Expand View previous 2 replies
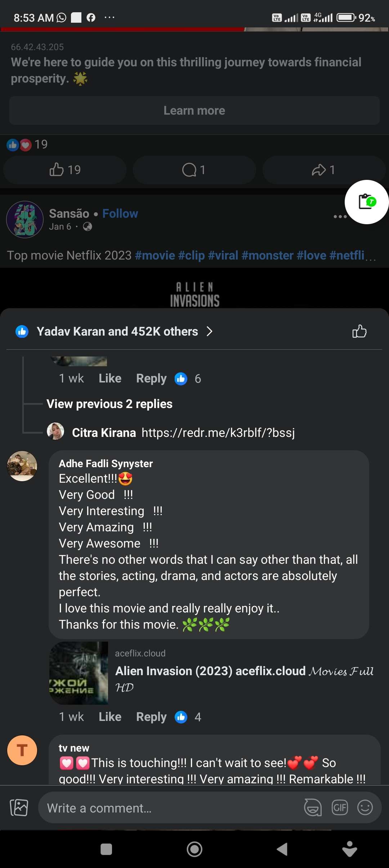 coord(109,404)
